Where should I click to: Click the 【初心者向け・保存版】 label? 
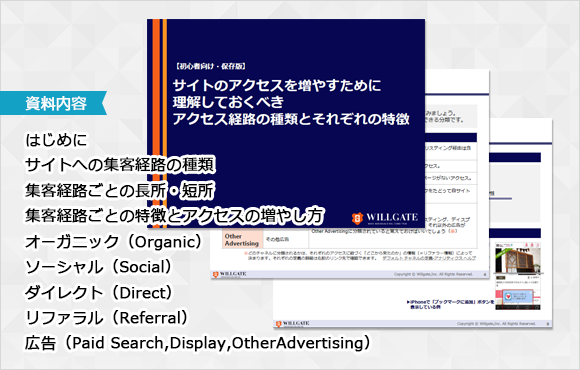pos(210,66)
